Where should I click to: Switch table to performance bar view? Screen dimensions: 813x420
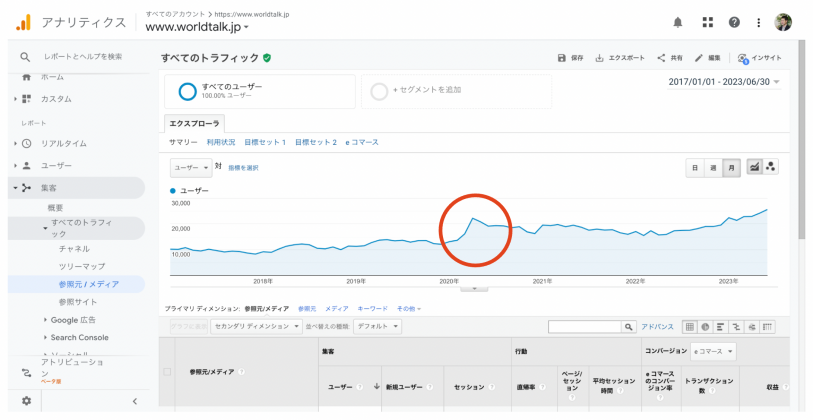point(721,327)
